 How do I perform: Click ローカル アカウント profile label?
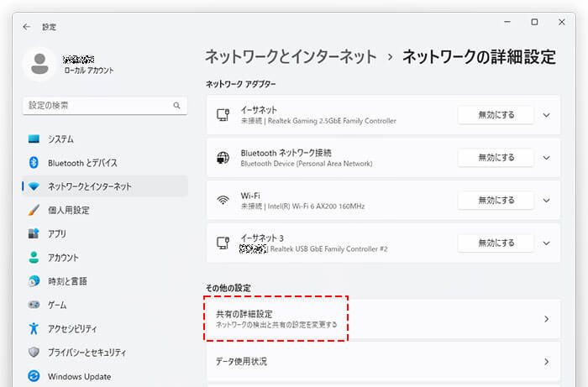[88, 70]
